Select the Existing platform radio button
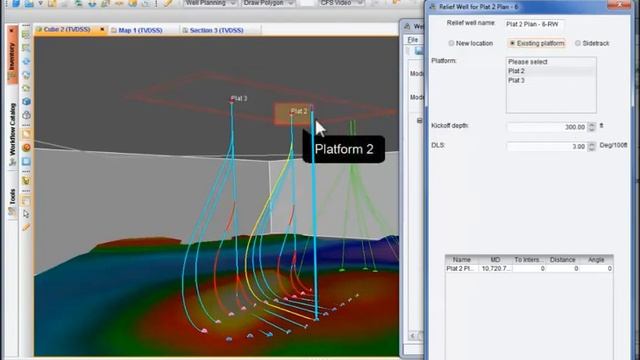Viewport: 640px width, 360px height. pyautogui.click(x=512, y=43)
